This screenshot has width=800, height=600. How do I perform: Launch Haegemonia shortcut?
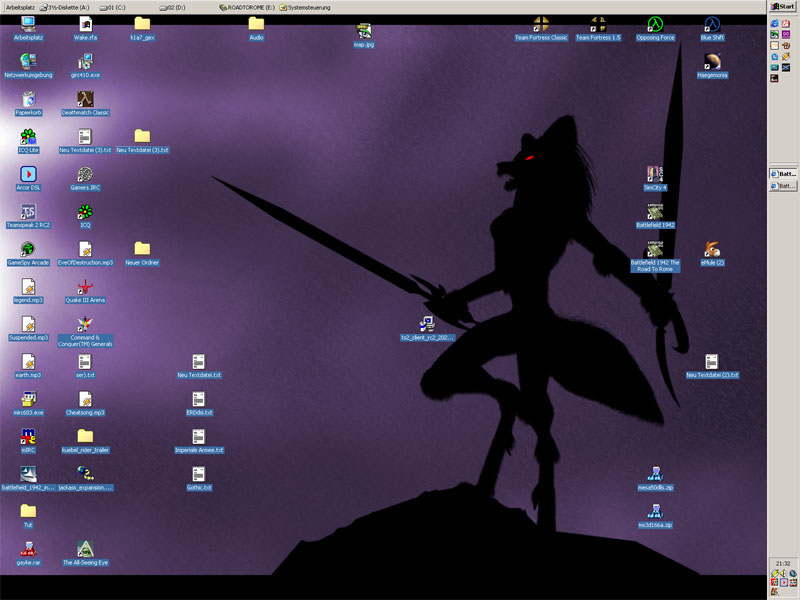pos(712,66)
